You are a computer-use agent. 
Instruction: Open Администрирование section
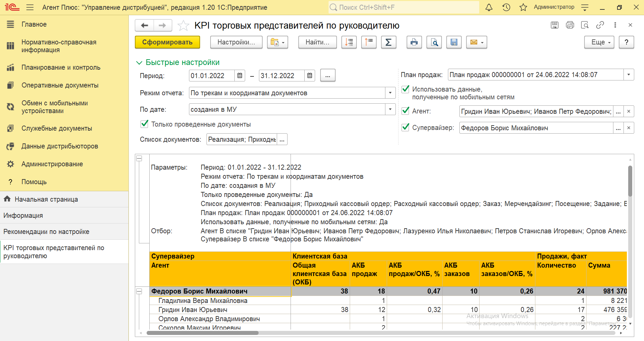[x=64, y=164]
